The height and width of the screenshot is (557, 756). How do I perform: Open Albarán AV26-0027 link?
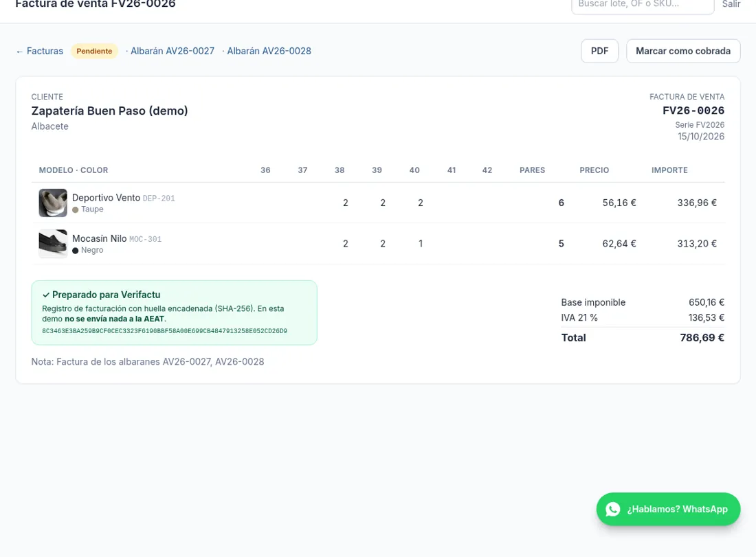point(172,51)
